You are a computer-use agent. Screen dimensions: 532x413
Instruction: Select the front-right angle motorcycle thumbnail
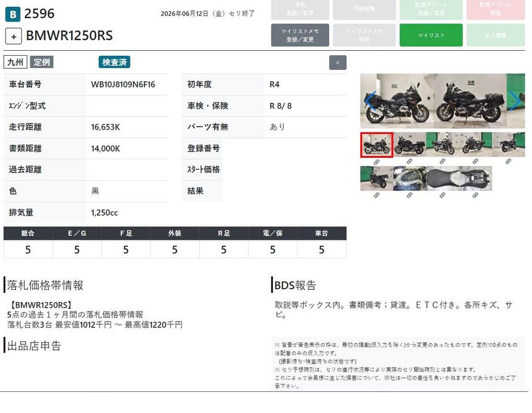click(x=475, y=145)
